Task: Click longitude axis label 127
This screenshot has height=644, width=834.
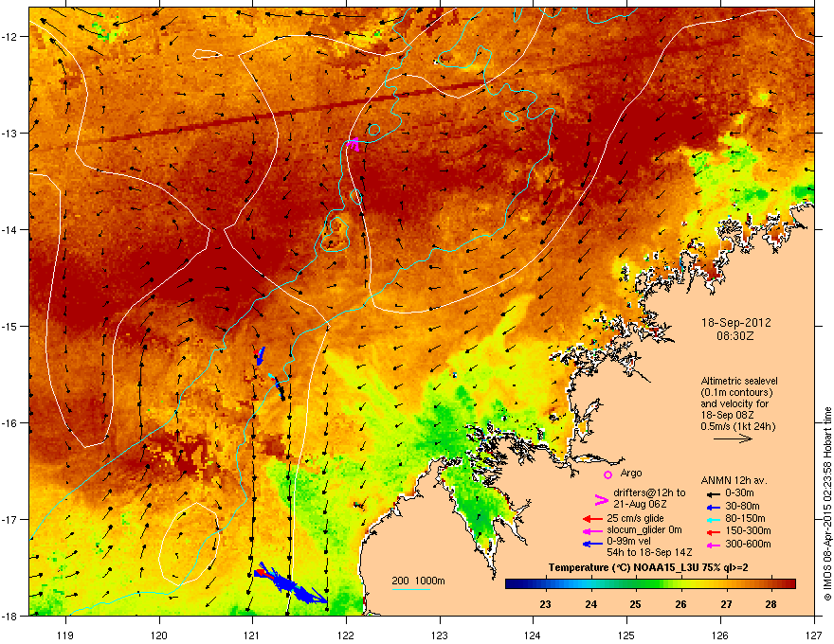Action: (x=814, y=635)
